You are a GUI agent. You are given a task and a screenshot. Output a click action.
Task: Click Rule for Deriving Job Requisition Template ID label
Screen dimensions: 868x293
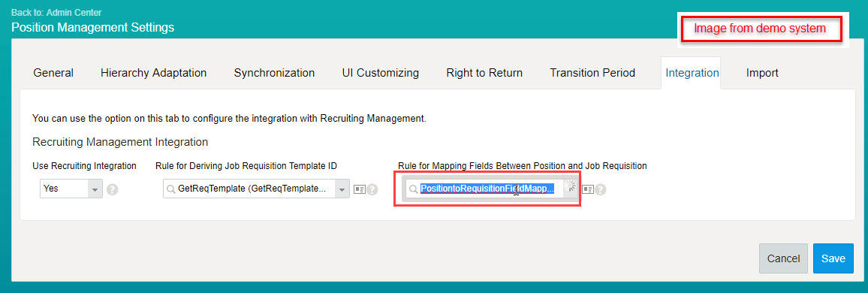(246, 165)
